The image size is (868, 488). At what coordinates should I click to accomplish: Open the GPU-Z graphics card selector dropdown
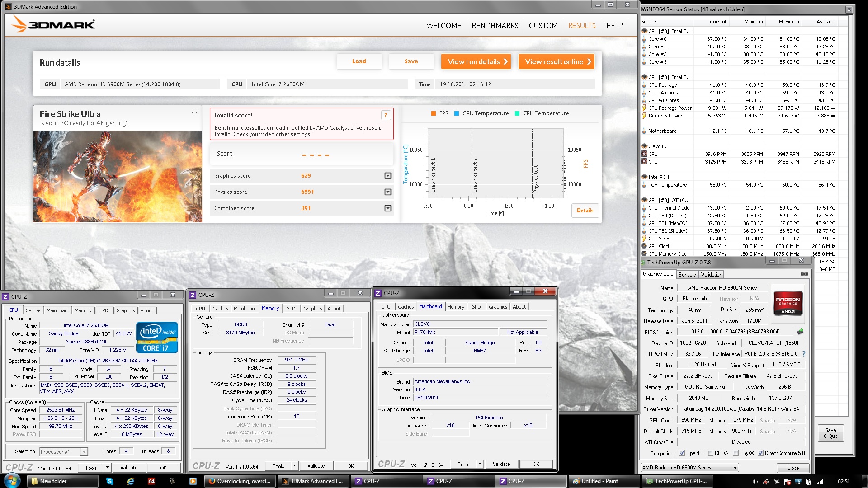pos(690,468)
